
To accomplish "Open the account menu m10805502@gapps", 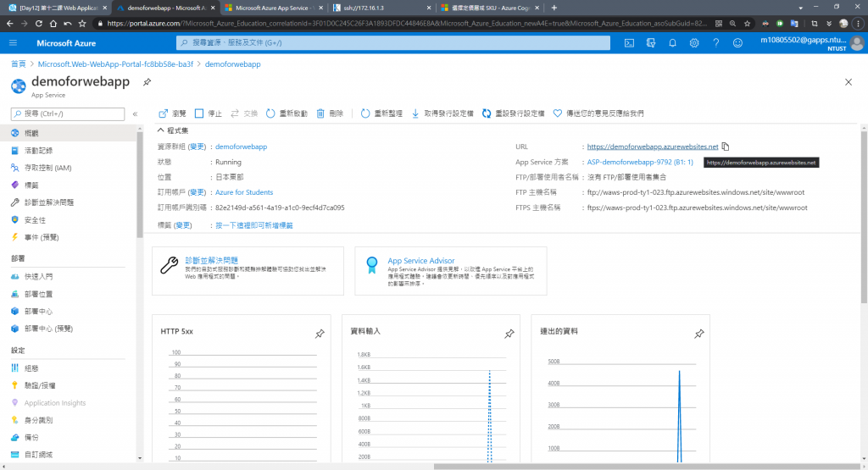I will tap(811, 43).
